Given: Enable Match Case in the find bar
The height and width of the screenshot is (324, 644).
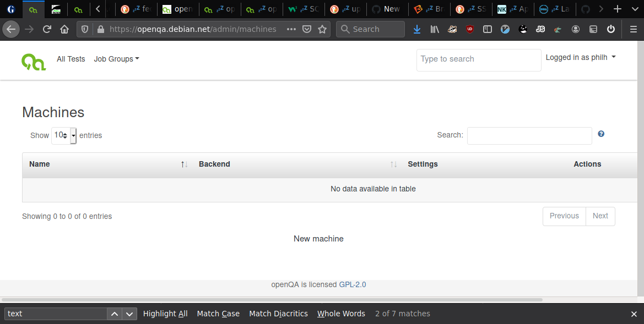Looking at the screenshot, I should coord(218,314).
